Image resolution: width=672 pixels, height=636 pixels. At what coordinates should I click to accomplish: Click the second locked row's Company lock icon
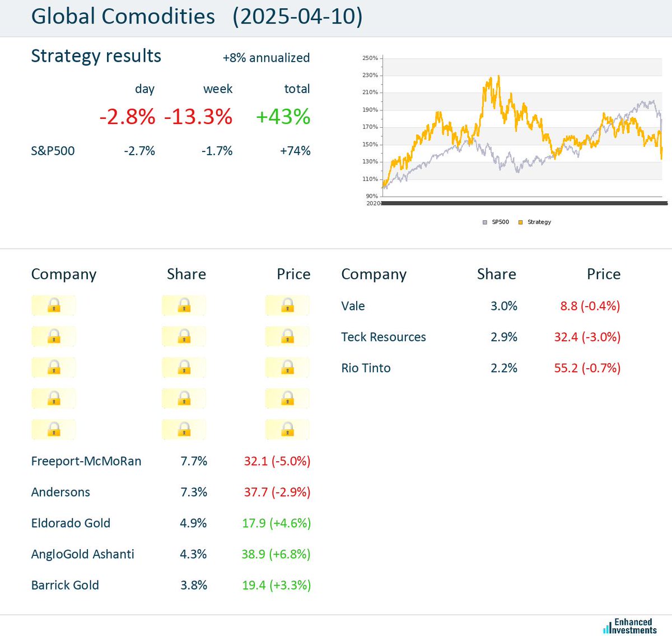[54, 336]
